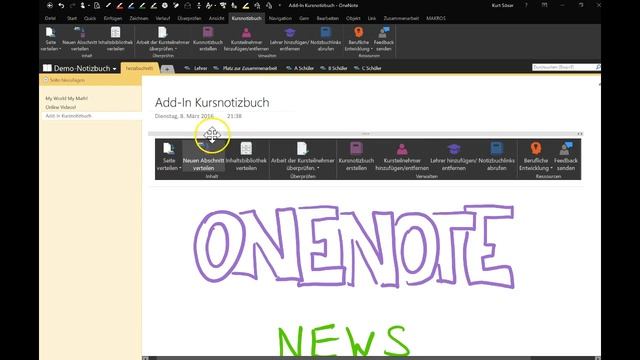This screenshot has height=360, width=640.
Task: Click the page title Add-In Kursnotizbuch
Action: [x=212, y=102]
